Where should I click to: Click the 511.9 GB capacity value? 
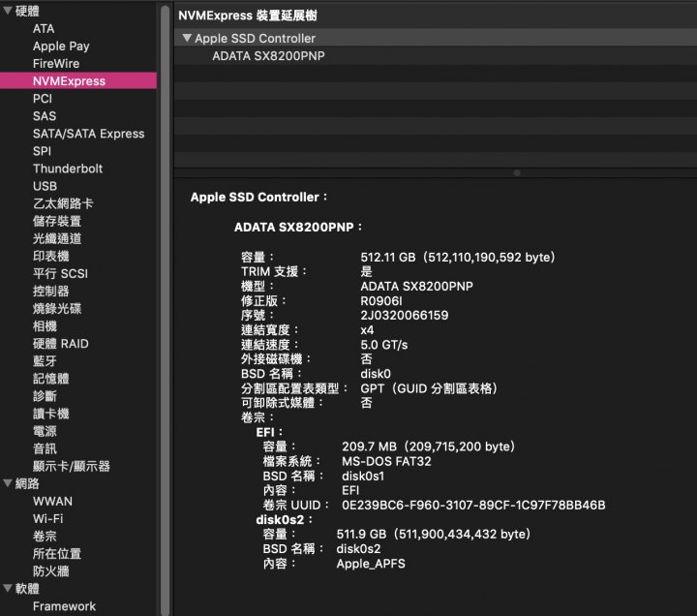(x=434, y=534)
